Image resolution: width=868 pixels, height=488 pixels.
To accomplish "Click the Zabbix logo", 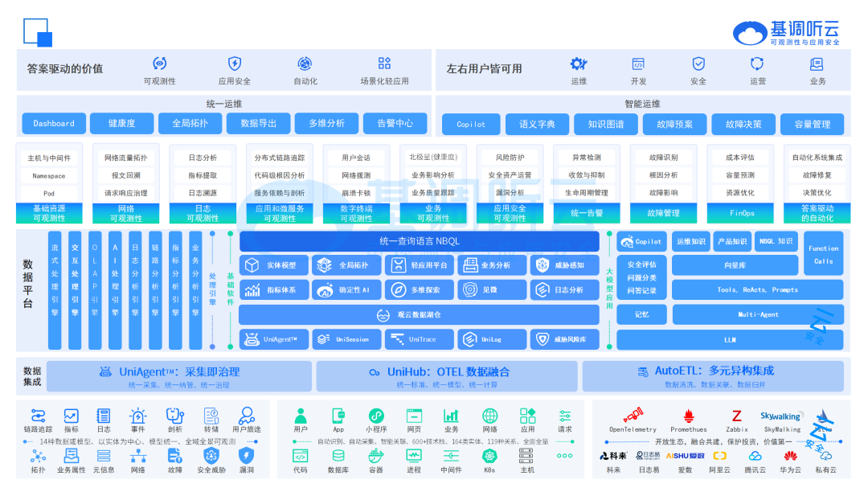I will [x=736, y=416].
